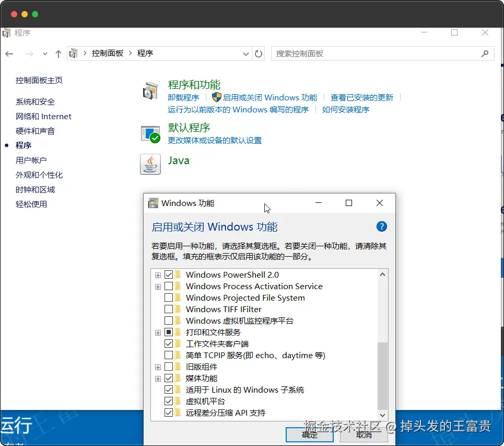The width and height of the screenshot is (504, 446).
Task: Go to 网络和 Internet category
Action: click(43, 116)
